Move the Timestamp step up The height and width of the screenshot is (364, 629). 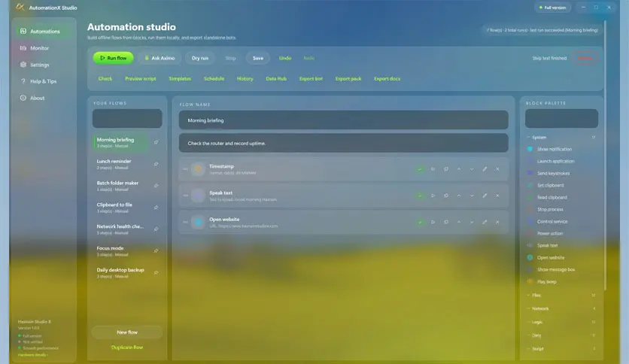(x=458, y=169)
